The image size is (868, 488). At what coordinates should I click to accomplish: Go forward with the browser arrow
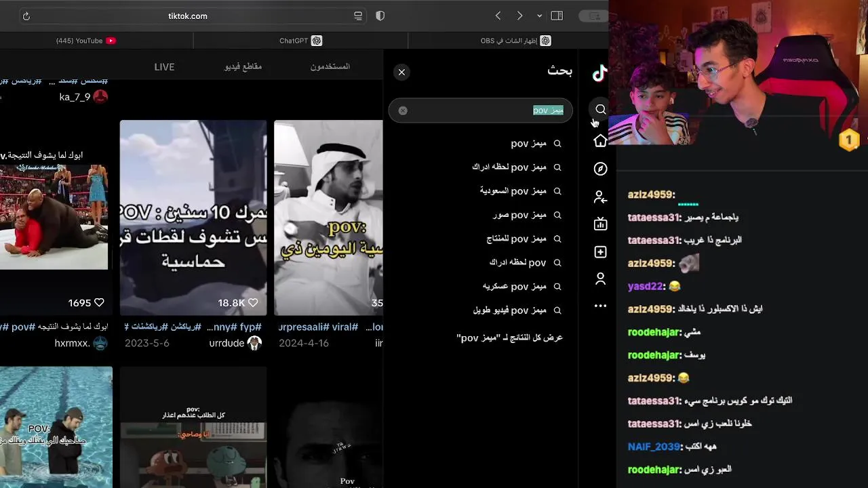click(x=519, y=16)
